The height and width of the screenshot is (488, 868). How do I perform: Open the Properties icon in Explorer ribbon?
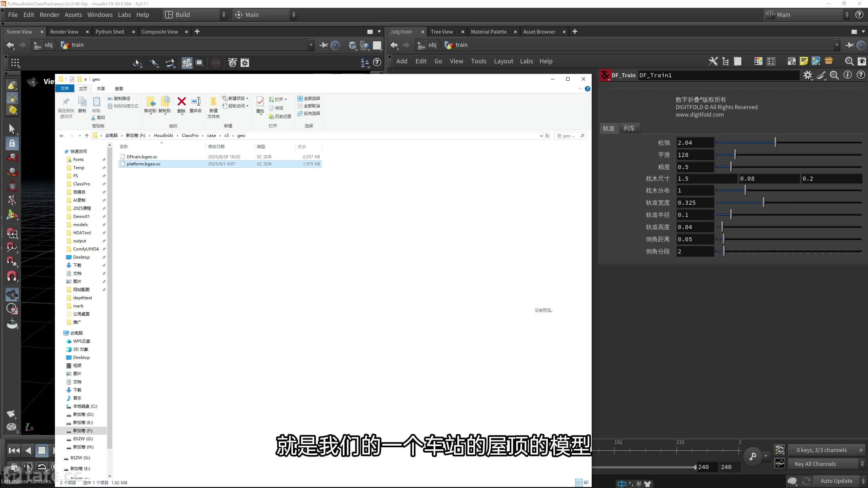pos(260,102)
